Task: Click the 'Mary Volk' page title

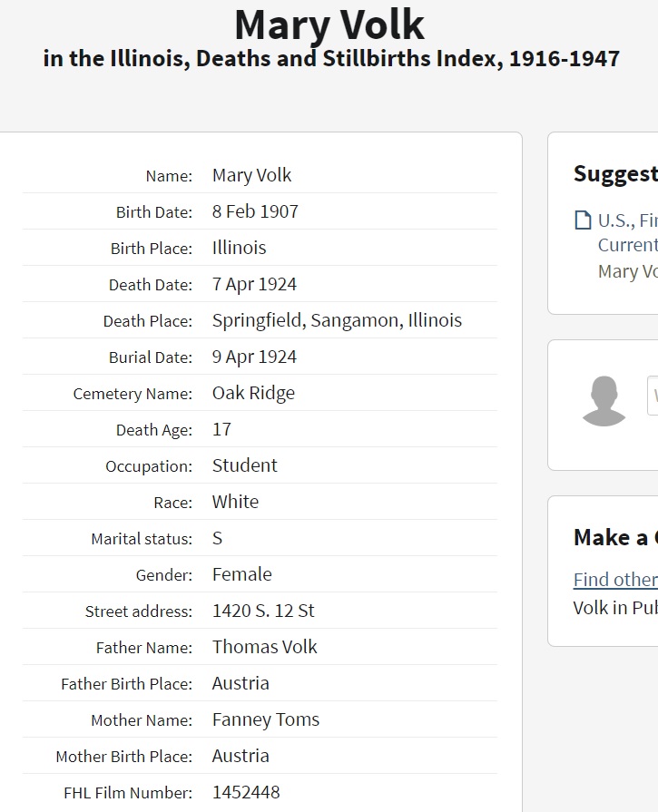Action: 329,24
